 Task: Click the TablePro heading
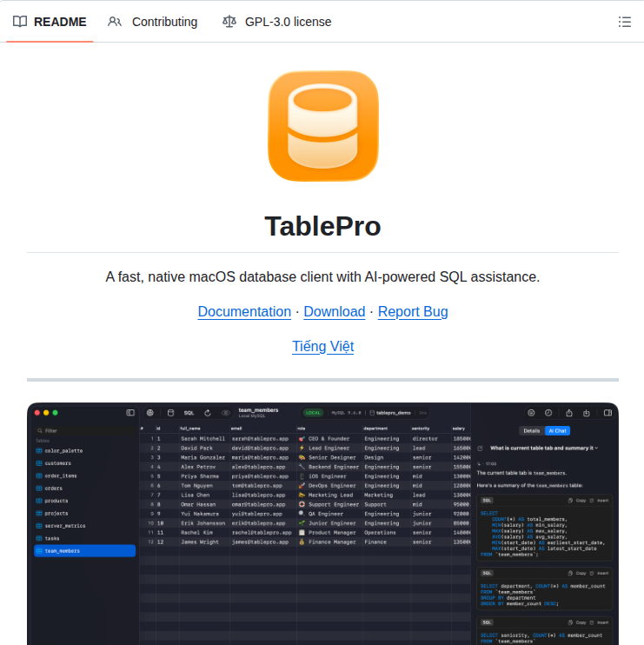322,226
